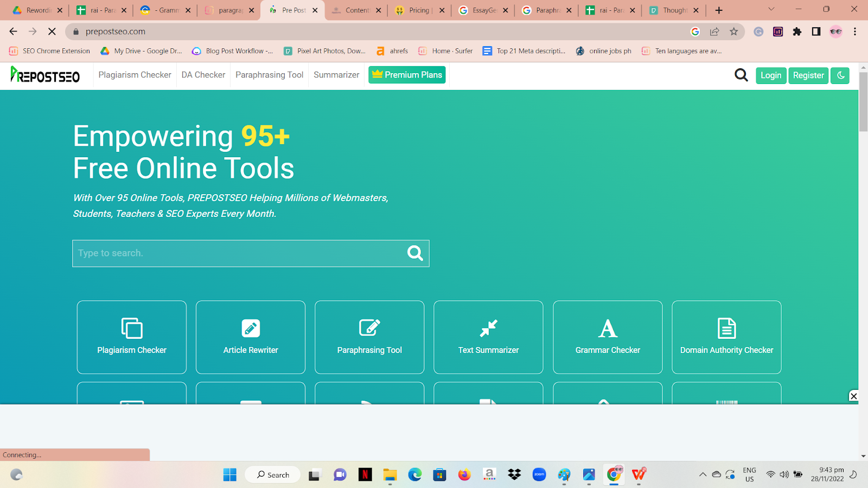868x488 pixels.
Task: Open the Ten languages bookmark
Action: (682, 51)
